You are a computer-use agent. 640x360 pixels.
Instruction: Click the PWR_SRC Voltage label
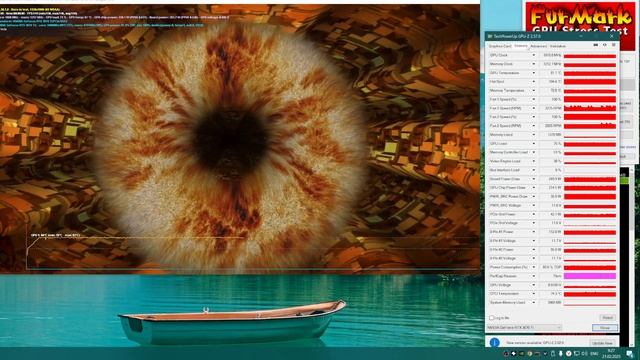(x=505, y=205)
